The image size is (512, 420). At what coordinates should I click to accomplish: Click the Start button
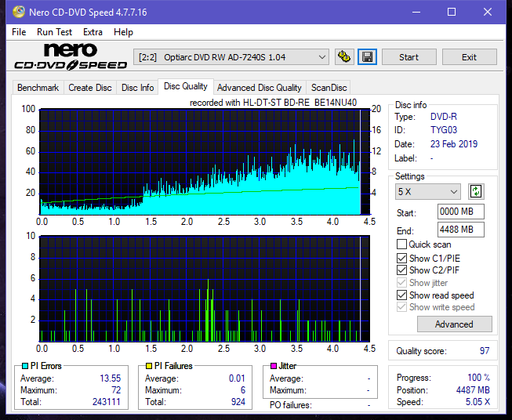click(409, 57)
